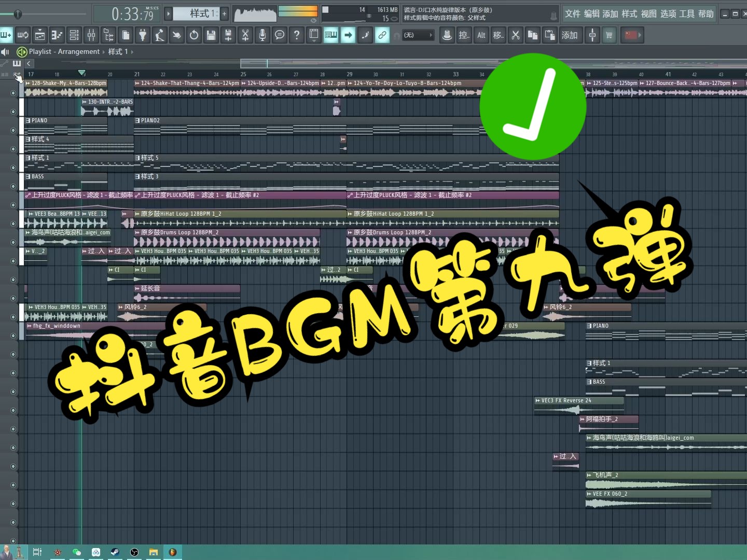Viewport: 747px width, 560px height.
Task: Toggle mute on the BASS track
Action: [x=13, y=186]
